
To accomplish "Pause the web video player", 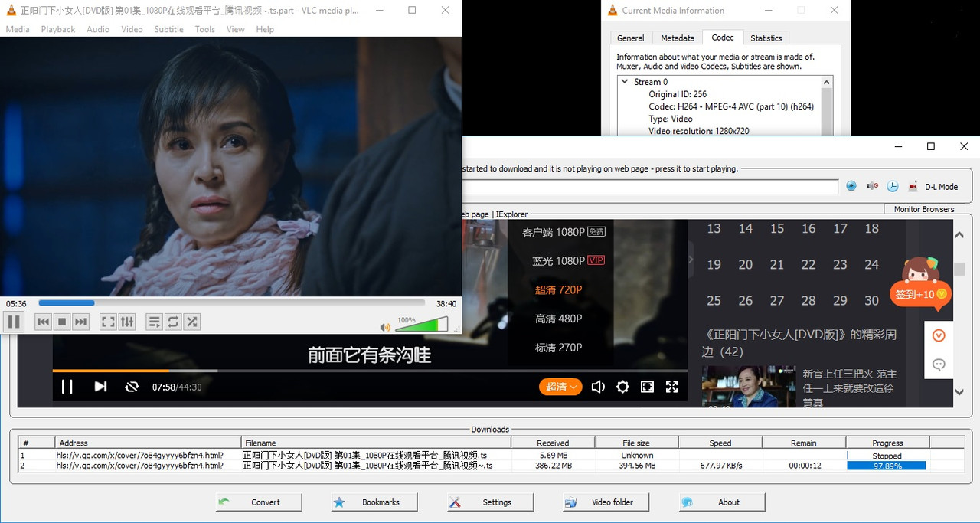I will (67, 387).
